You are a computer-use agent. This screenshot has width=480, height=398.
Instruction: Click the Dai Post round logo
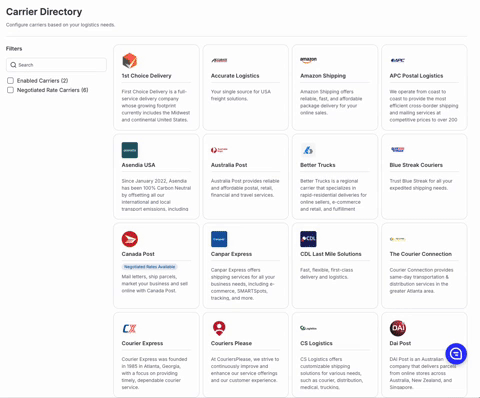tap(398, 328)
